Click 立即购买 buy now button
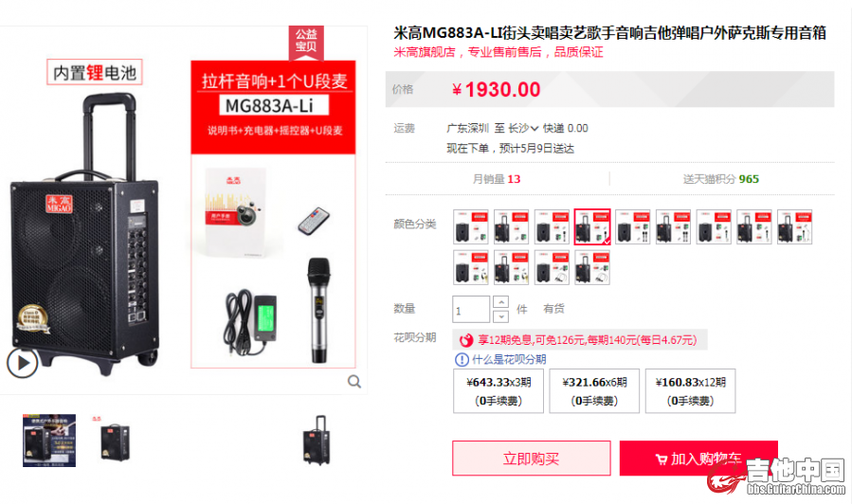 (x=532, y=459)
